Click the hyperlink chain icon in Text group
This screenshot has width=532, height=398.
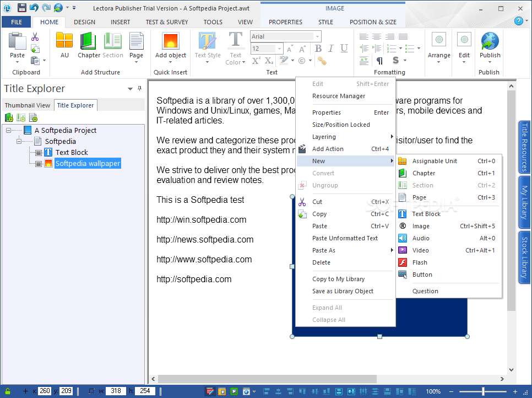pos(322,61)
